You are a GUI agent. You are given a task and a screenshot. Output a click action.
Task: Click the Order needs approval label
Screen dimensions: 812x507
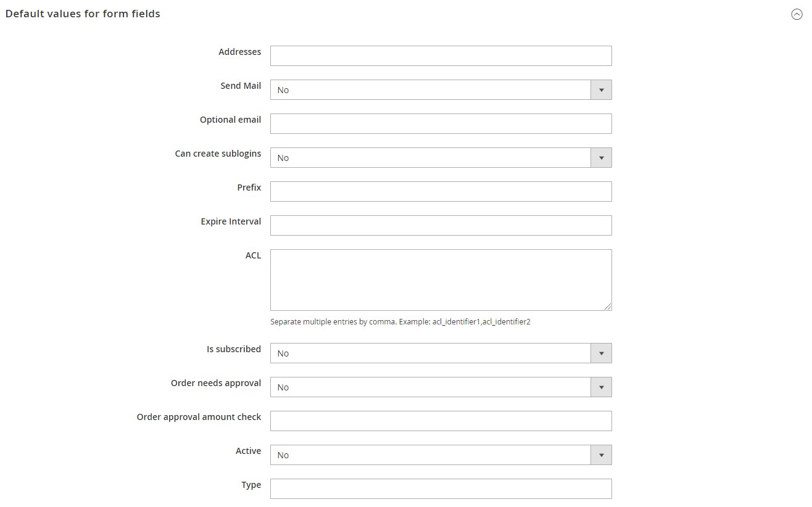tap(216, 383)
